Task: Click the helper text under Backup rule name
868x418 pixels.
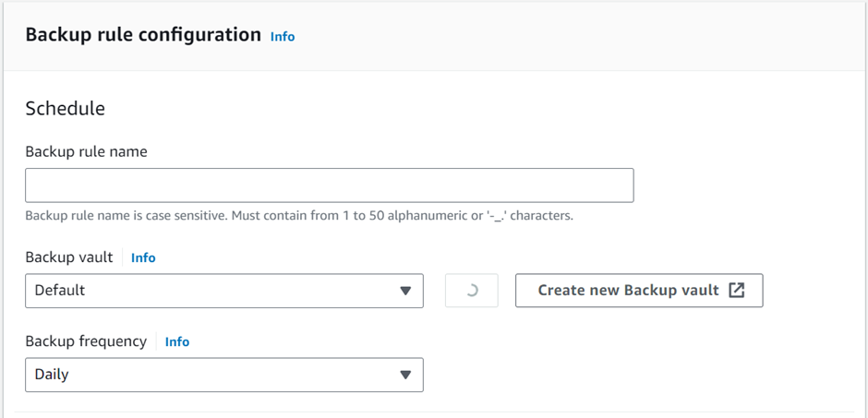Action: pos(299,216)
